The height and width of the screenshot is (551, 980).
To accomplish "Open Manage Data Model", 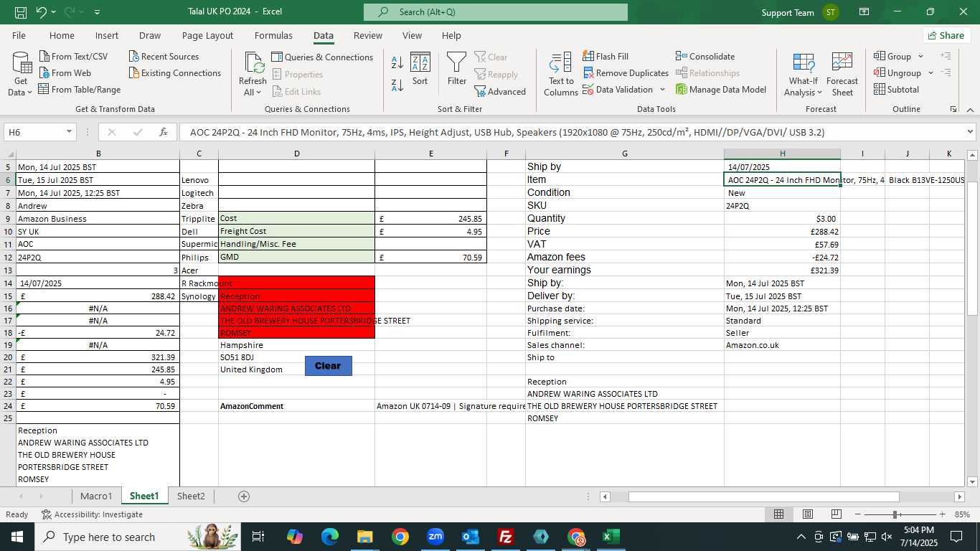I will pos(721,90).
